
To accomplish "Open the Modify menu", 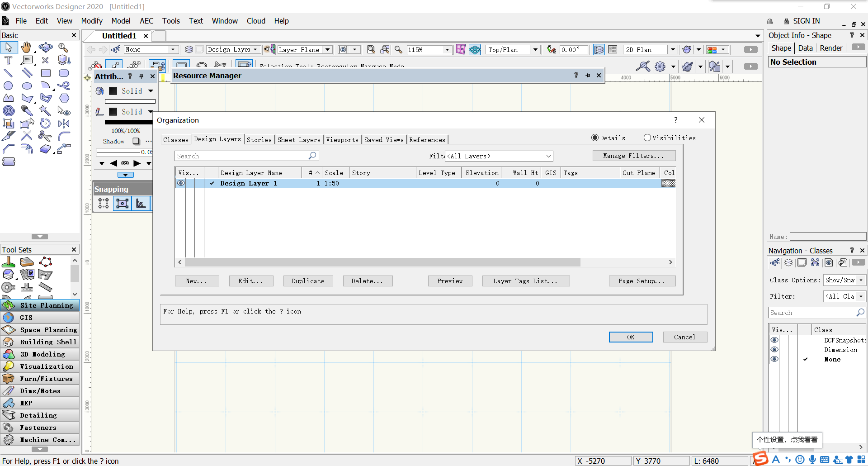I will [x=92, y=21].
